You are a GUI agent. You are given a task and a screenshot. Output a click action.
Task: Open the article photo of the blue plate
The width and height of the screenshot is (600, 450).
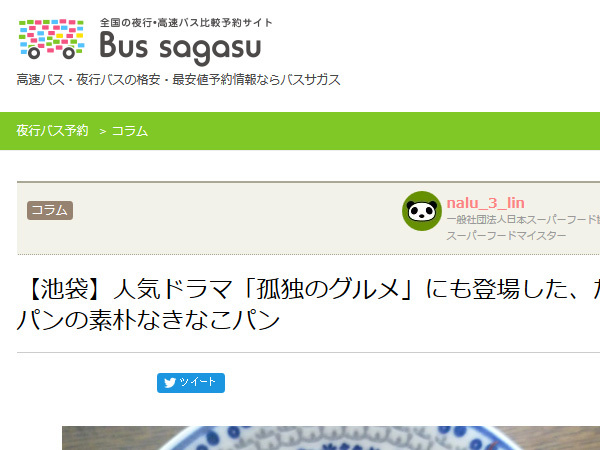point(331,438)
